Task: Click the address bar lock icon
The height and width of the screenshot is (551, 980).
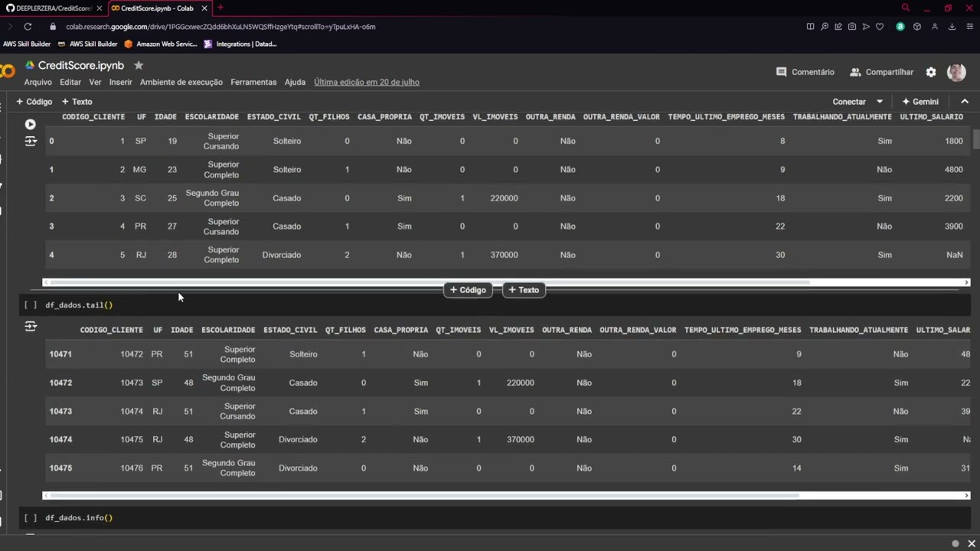Action: 53,27
